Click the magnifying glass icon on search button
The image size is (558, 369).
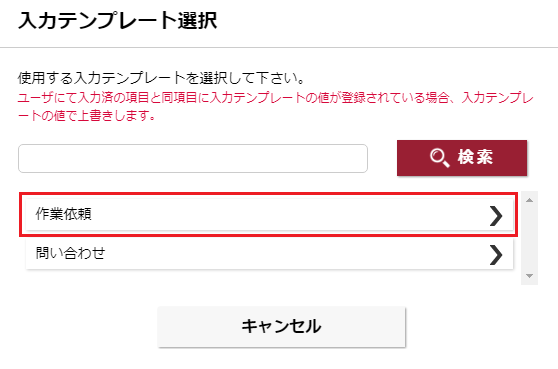(439, 158)
